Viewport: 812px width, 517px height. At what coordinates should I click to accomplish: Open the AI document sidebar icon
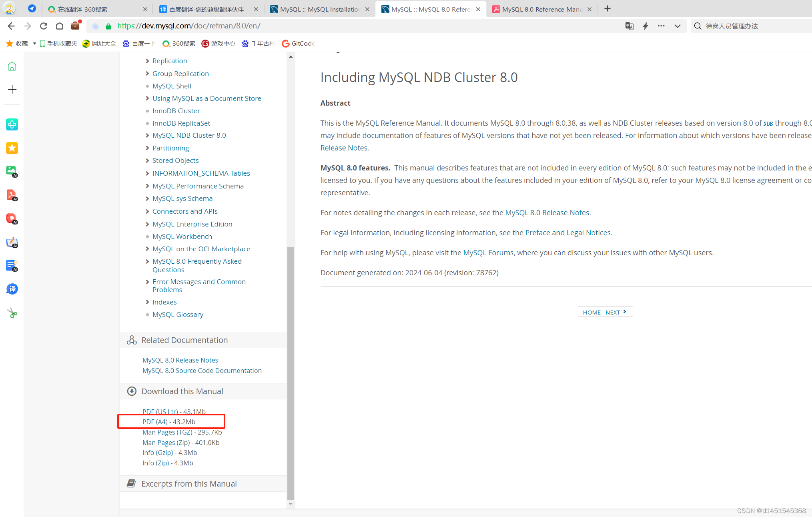[x=12, y=265]
